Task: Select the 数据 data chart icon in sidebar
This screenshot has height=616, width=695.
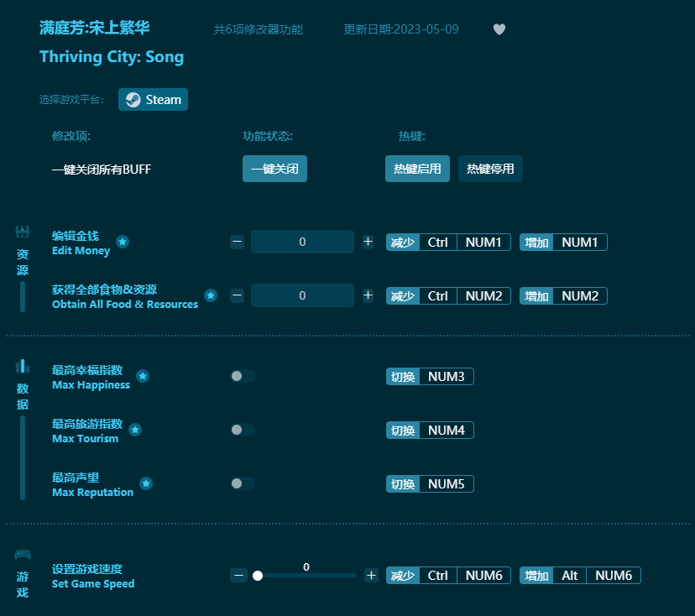Action: tap(22, 365)
